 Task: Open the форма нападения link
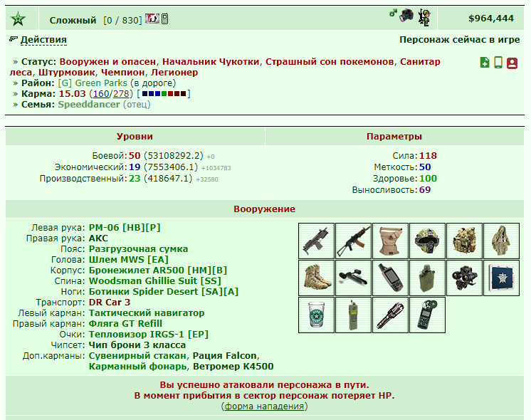click(264, 406)
